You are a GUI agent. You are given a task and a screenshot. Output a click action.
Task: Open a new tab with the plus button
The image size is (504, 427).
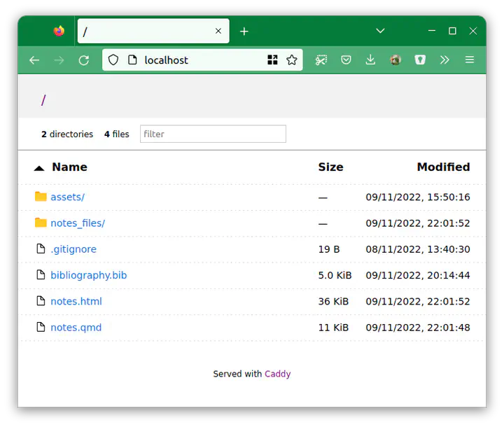244,31
